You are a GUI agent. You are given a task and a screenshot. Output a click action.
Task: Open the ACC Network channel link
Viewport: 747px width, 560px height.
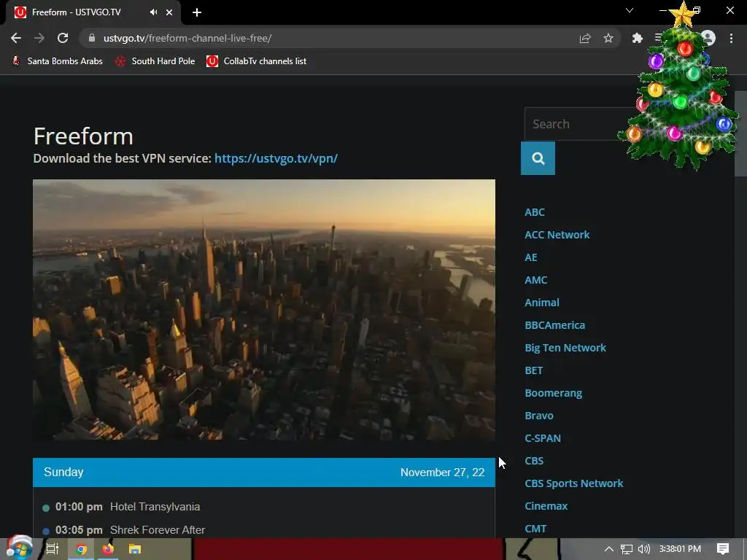click(557, 235)
